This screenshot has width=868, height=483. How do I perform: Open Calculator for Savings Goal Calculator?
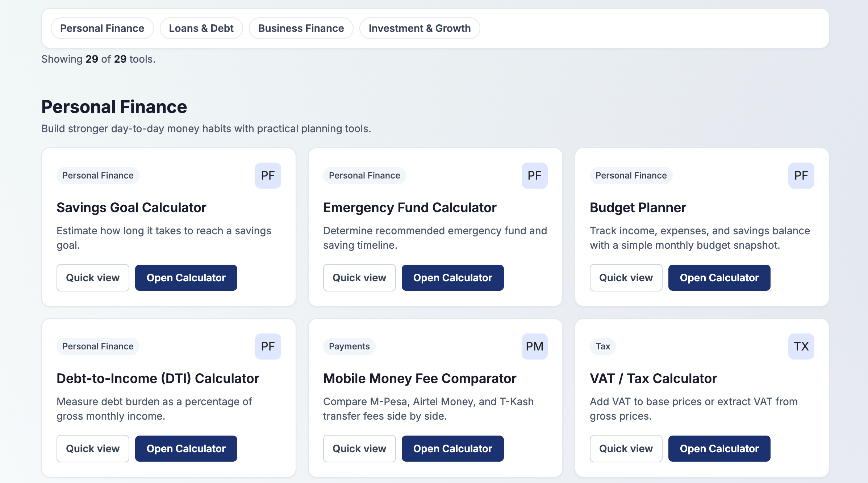tap(186, 278)
